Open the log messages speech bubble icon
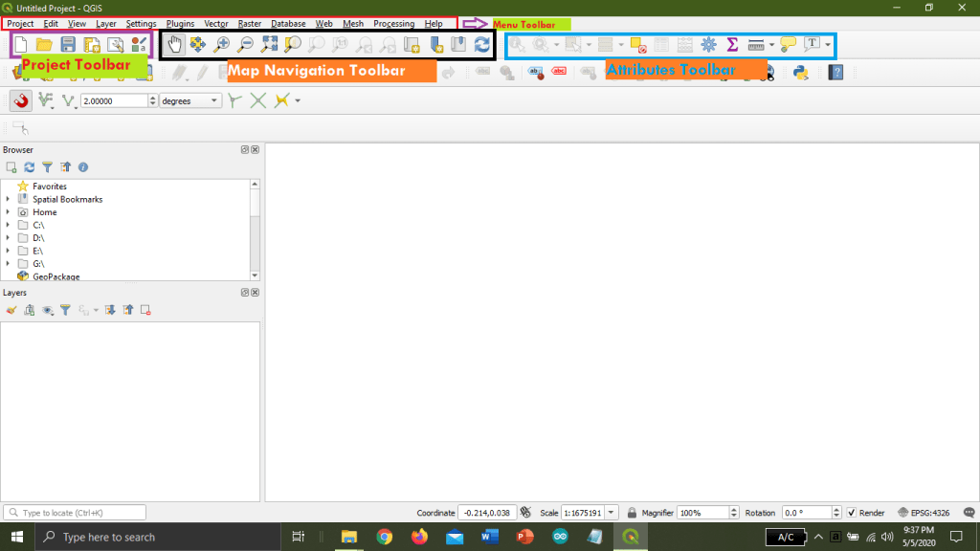The height and width of the screenshot is (551, 980). click(x=969, y=513)
